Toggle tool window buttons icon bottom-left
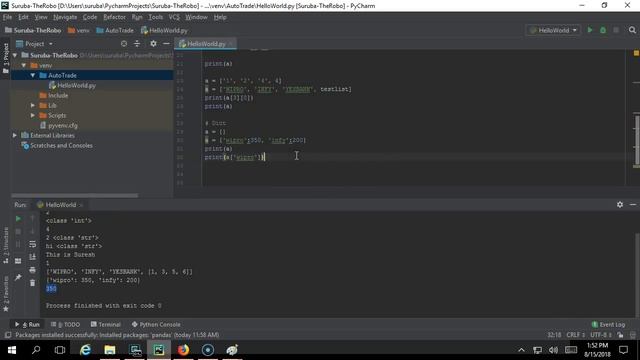Viewport: 640px width, 360px height. [x=7, y=335]
